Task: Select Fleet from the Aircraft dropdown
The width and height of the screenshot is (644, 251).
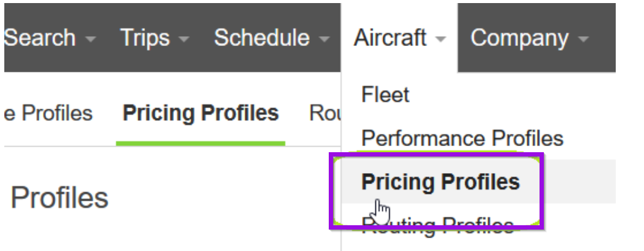Action: [x=385, y=95]
